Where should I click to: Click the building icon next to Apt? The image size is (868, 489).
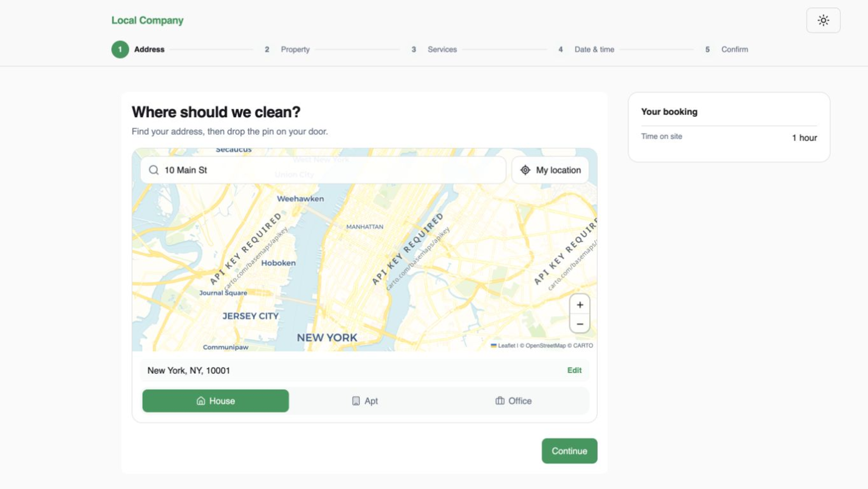[356, 401]
